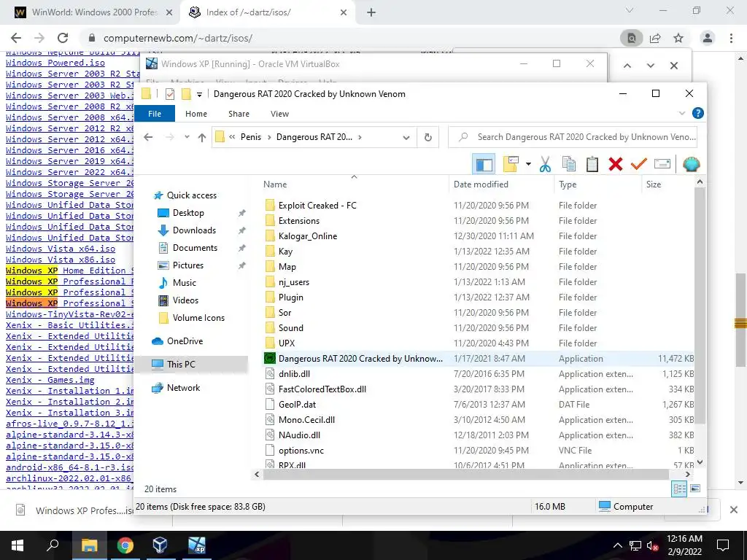Open Chrome three-dot menu
This screenshot has height=560, width=747.
731,38
